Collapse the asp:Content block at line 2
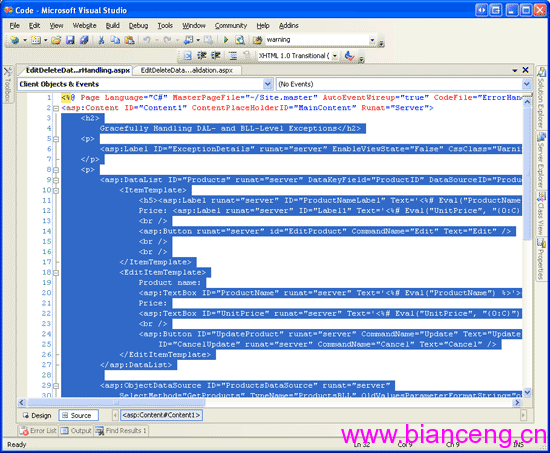Image resolution: width=550 pixels, height=453 pixels. (x=56, y=108)
